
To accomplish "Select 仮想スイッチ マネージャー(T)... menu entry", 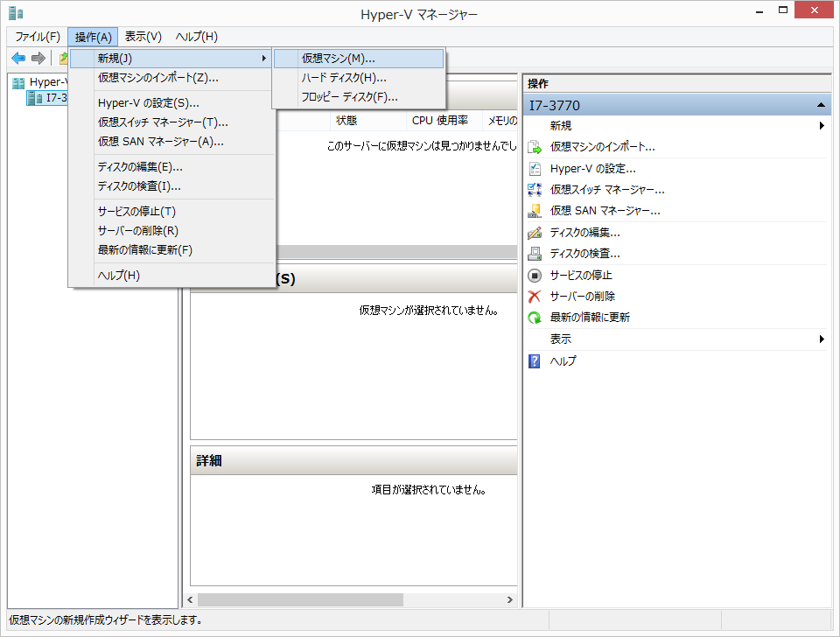I will [x=171, y=122].
